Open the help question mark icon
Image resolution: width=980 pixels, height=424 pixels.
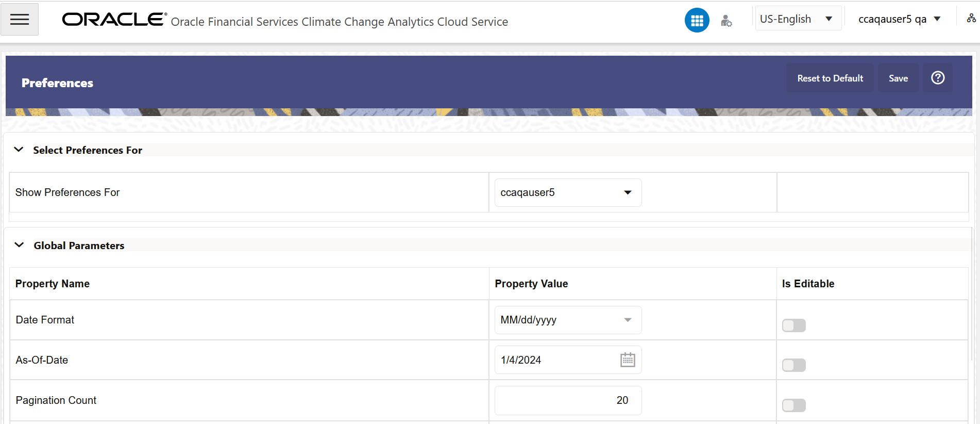tap(938, 78)
